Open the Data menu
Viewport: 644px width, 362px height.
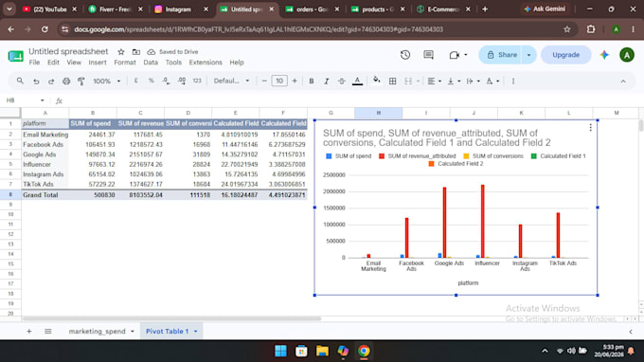[x=151, y=63]
